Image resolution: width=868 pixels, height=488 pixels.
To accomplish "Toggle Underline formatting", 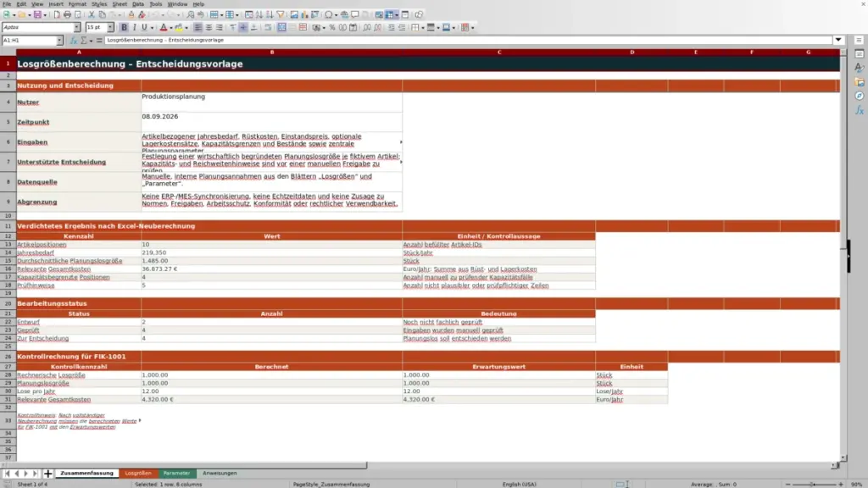I will tap(144, 28).
